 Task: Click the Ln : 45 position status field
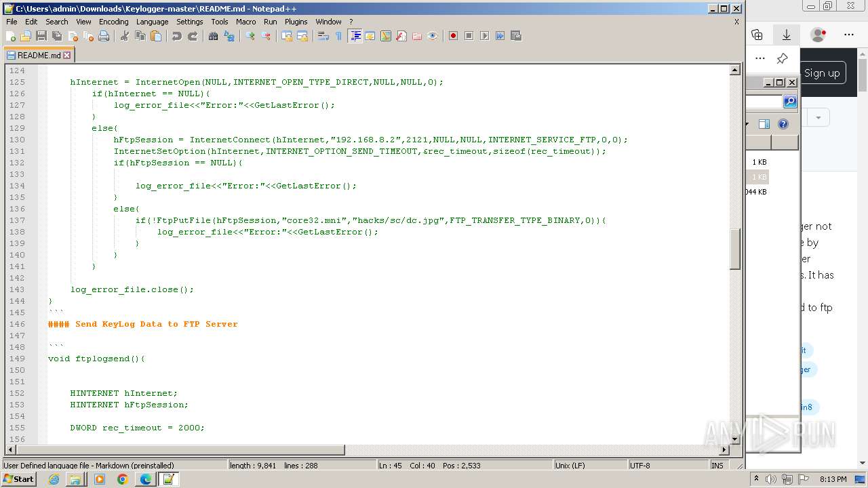point(465,466)
